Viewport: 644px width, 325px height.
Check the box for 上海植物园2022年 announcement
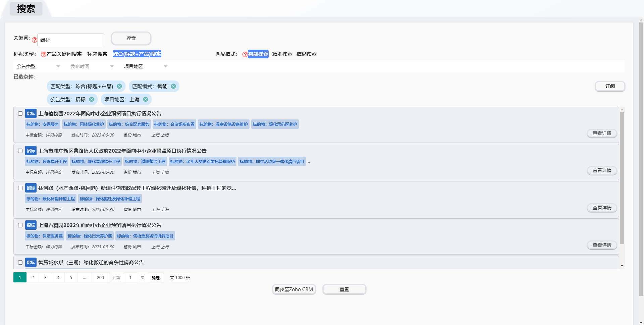pos(20,114)
